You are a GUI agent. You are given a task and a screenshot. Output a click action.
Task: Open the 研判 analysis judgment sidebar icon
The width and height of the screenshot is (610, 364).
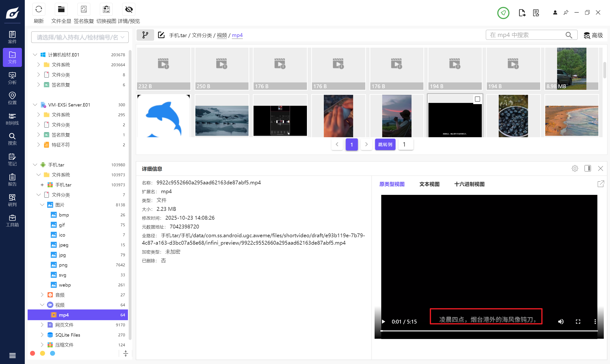12,200
